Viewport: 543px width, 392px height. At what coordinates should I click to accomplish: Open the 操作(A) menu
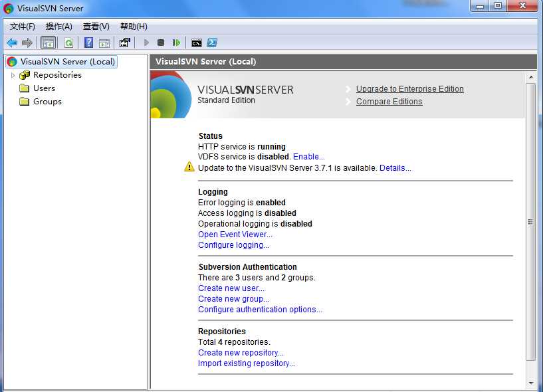click(59, 27)
